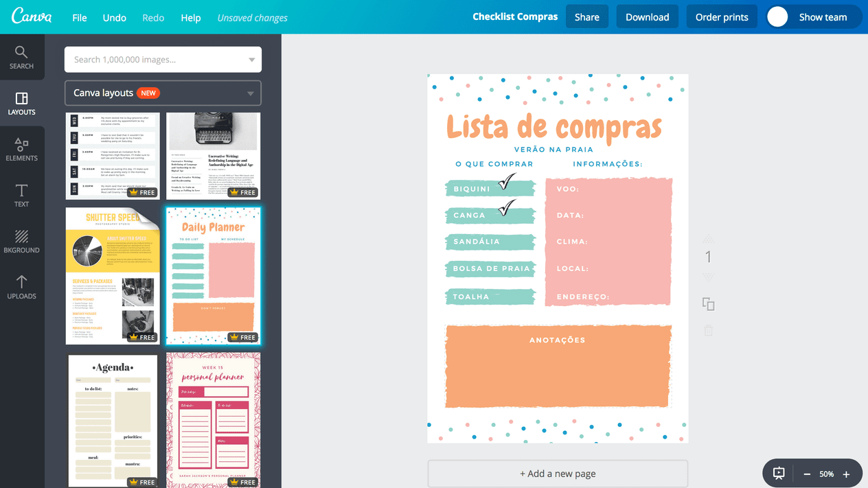Zoom in with the plus button
The height and width of the screenshot is (488, 868).
846,474
